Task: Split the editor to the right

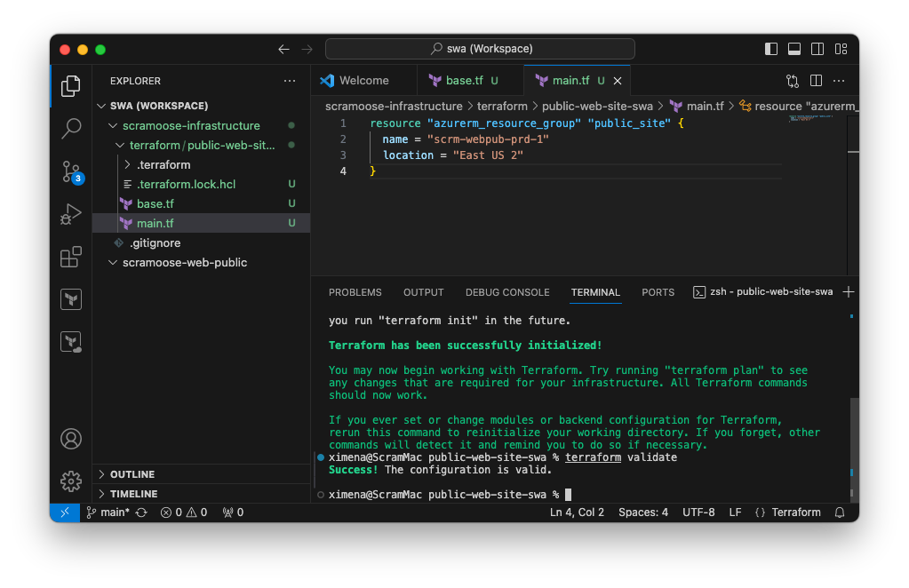Action: click(816, 81)
